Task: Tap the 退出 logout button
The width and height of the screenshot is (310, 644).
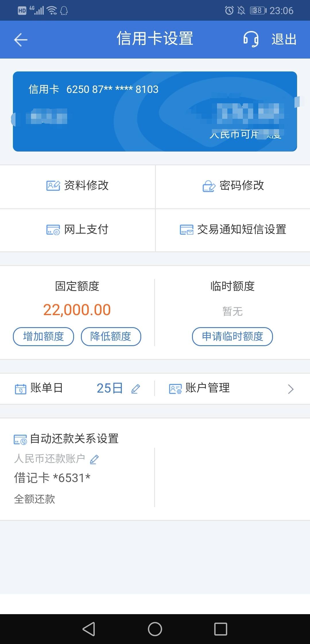Action: 284,39
